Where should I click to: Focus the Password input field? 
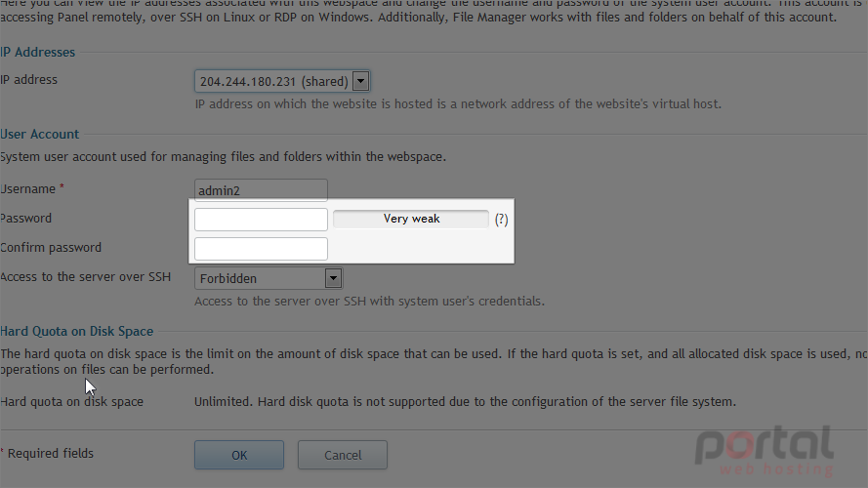pyautogui.click(x=261, y=219)
